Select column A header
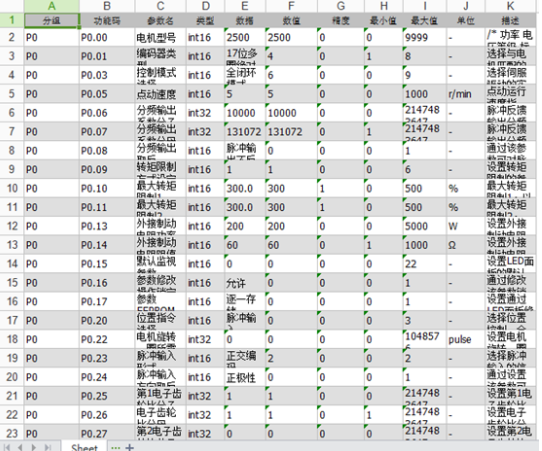 (x=52, y=6)
